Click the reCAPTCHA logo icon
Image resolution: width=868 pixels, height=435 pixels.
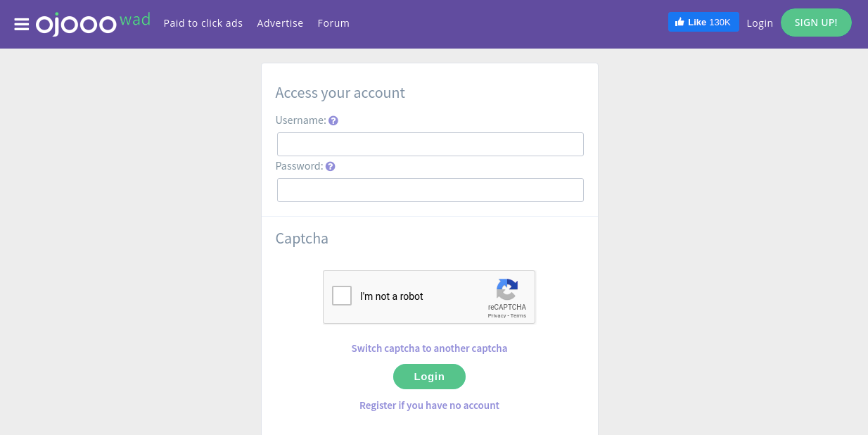[x=507, y=290]
